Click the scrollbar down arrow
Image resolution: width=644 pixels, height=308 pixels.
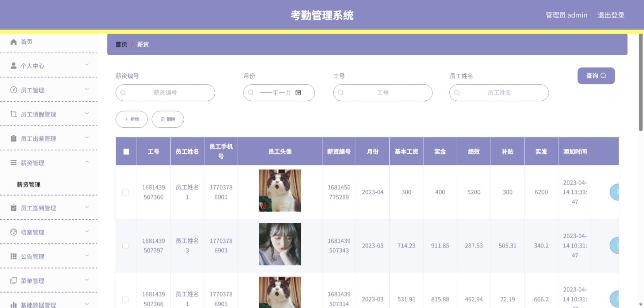point(641,304)
